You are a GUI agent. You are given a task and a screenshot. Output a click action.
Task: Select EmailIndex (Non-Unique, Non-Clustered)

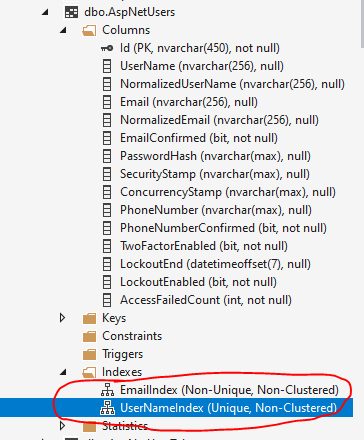tap(229, 390)
